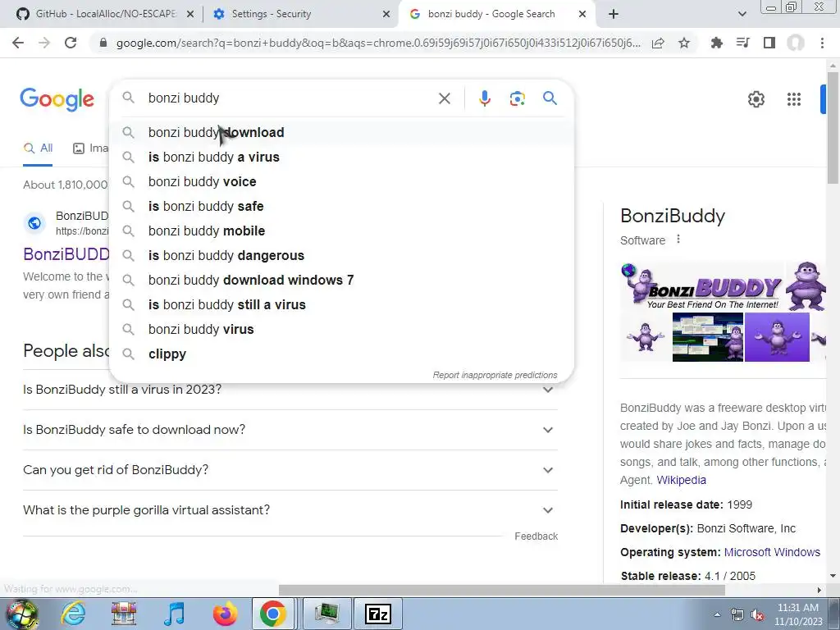
Task: Expand 'Is BonziBuddy still a virus in 2023?'
Action: (290, 390)
